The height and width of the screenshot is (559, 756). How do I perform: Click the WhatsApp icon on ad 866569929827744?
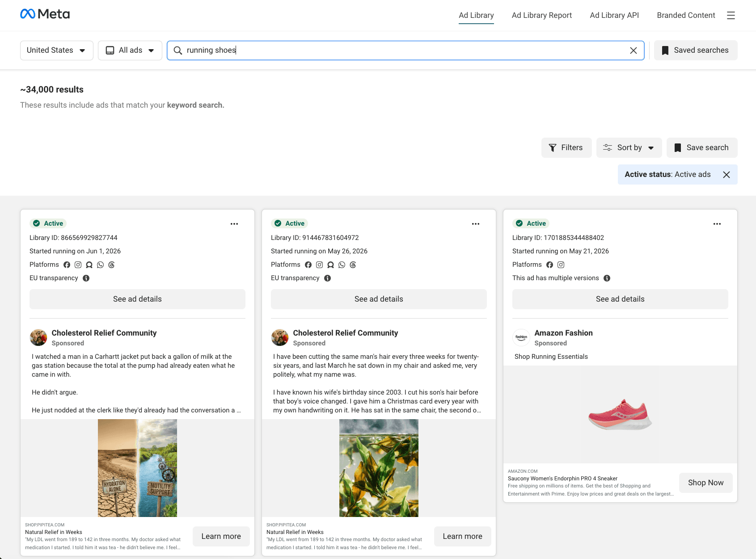tap(100, 265)
